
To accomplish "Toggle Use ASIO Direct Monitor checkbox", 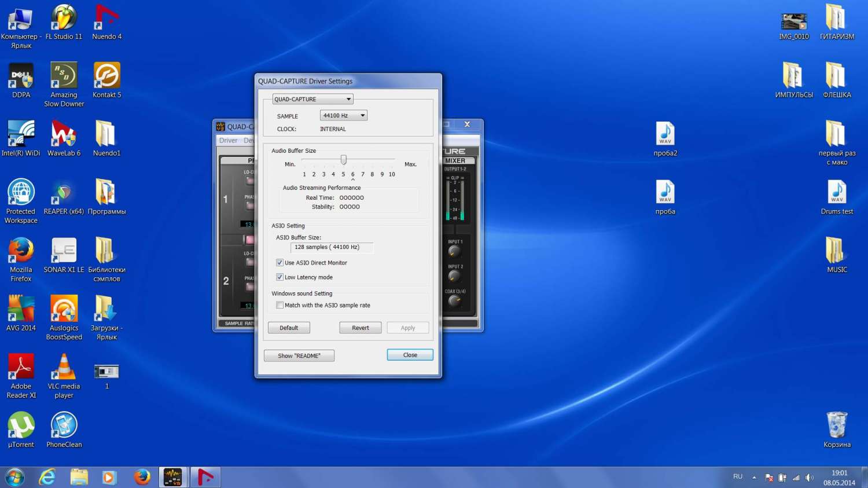I will [x=280, y=263].
